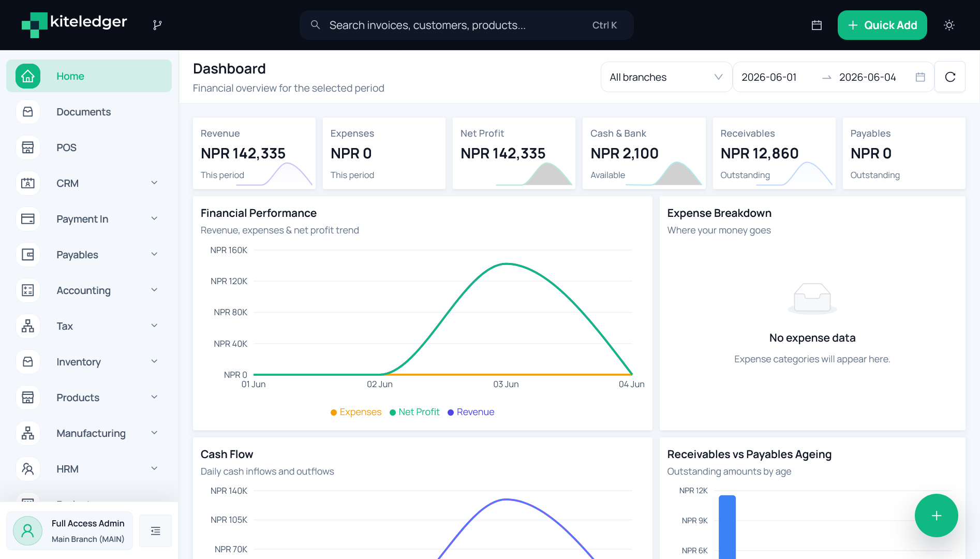Click the POS storefront icon

point(28,148)
